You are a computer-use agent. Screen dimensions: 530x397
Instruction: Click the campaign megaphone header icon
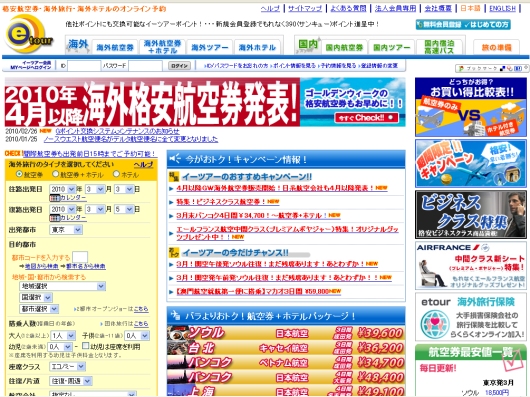pyautogui.click(x=175, y=159)
